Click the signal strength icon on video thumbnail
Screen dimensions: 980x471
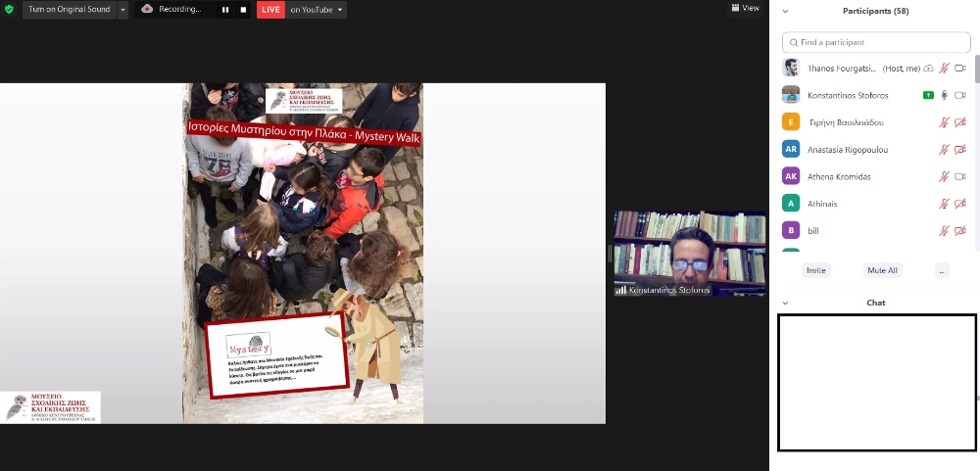pyautogui.click(x=620, y=290)
